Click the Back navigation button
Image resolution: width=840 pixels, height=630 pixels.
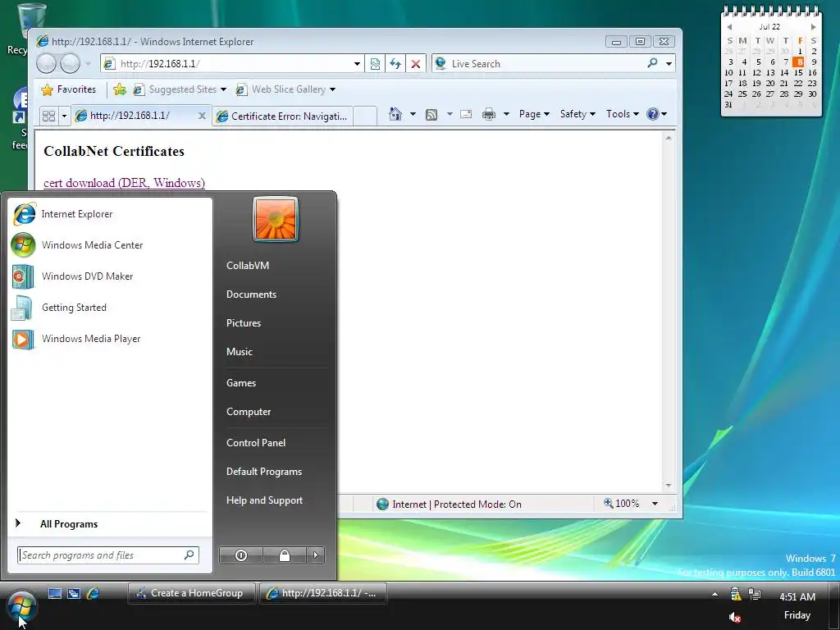46,64
